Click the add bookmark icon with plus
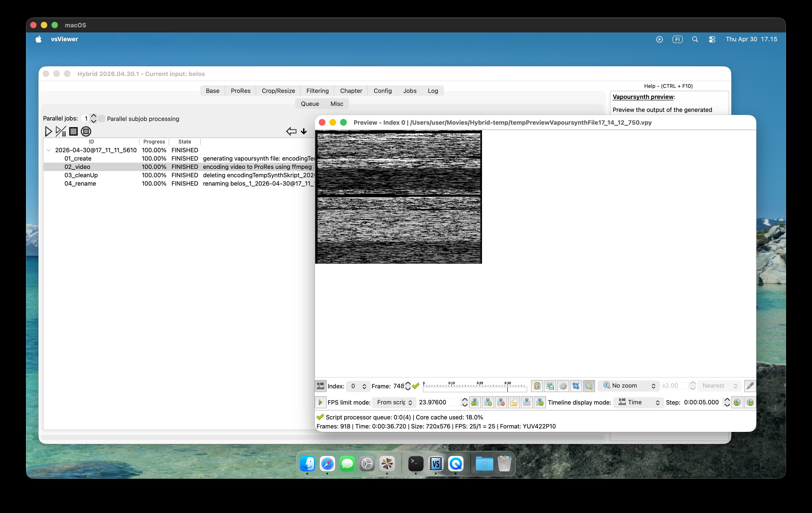812x513 pixels. click(x=488, y=402)
